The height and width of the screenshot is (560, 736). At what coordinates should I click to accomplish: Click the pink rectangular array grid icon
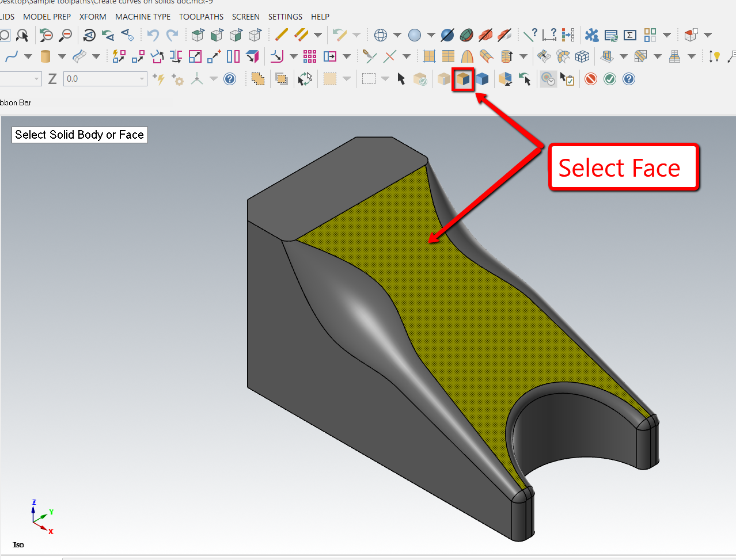click(x=310, y=56)
